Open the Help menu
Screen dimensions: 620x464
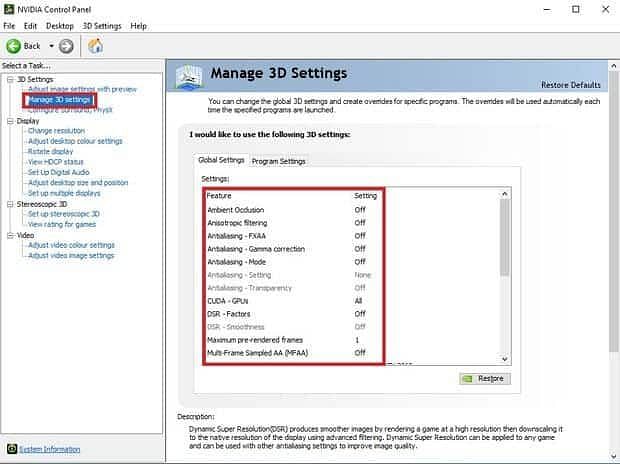click(138, 26)
